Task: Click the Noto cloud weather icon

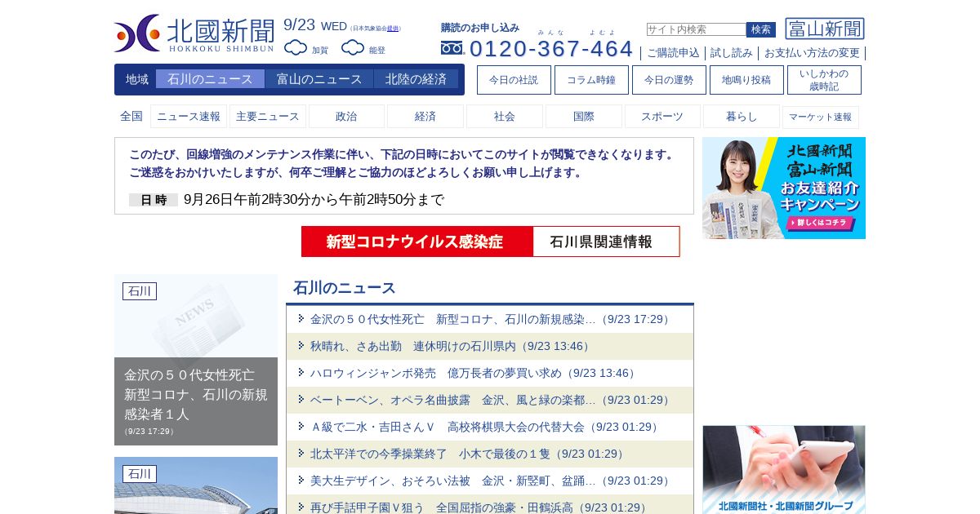Action: pyautogui.click(x=353, y=47)
